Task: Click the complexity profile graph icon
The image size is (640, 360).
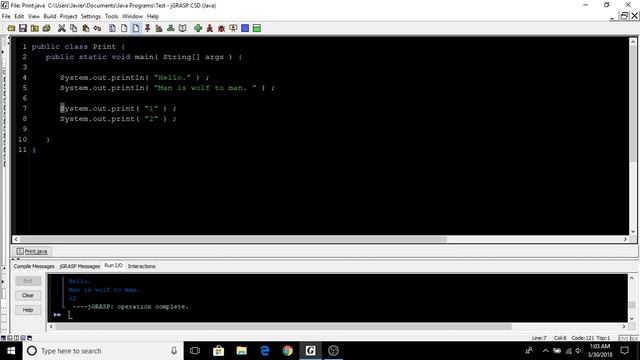Action: tap(159, 28)
